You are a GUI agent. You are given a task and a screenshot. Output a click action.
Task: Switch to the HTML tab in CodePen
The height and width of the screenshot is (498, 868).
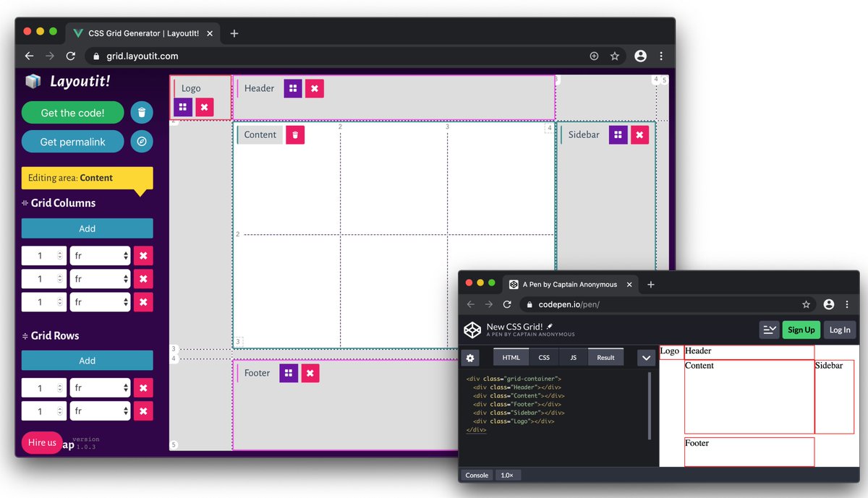coord(511,358)
